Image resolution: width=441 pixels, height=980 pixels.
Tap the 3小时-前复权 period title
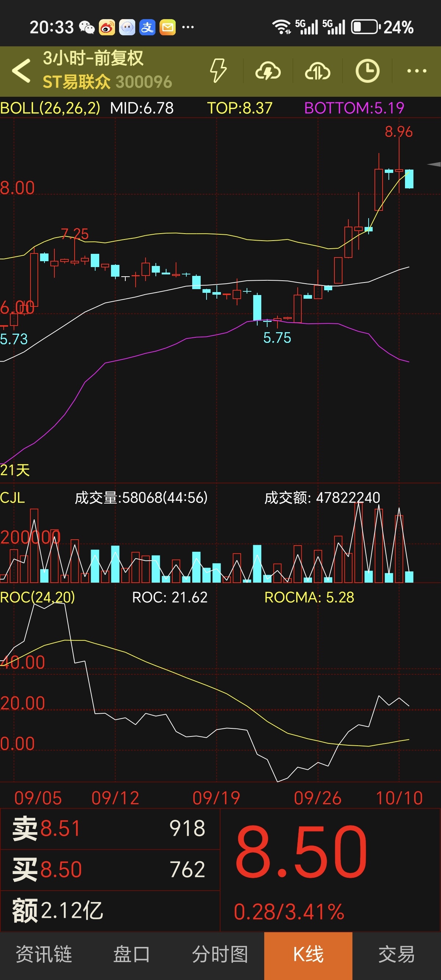point(93,58)
